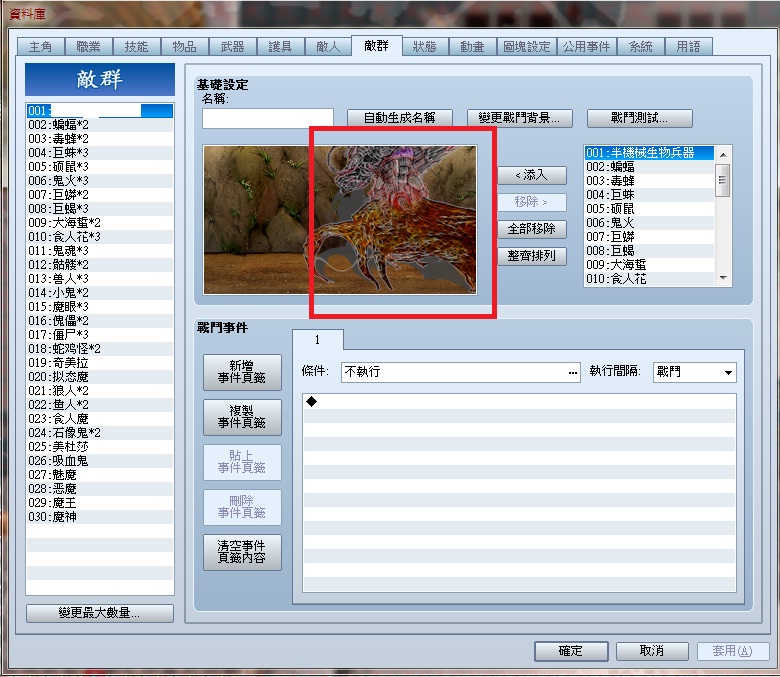Open the 執行間隔 dropdown

pos(694,372)
